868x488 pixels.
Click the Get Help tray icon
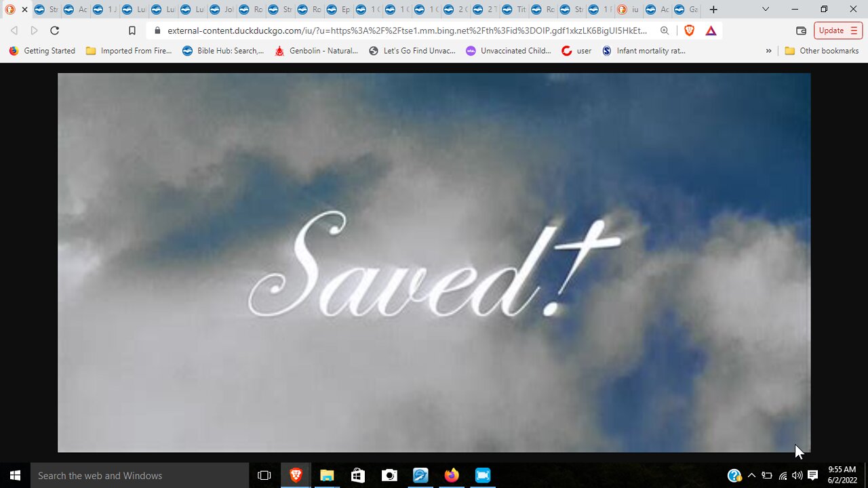pyautogui.click(x=734, y=475)
